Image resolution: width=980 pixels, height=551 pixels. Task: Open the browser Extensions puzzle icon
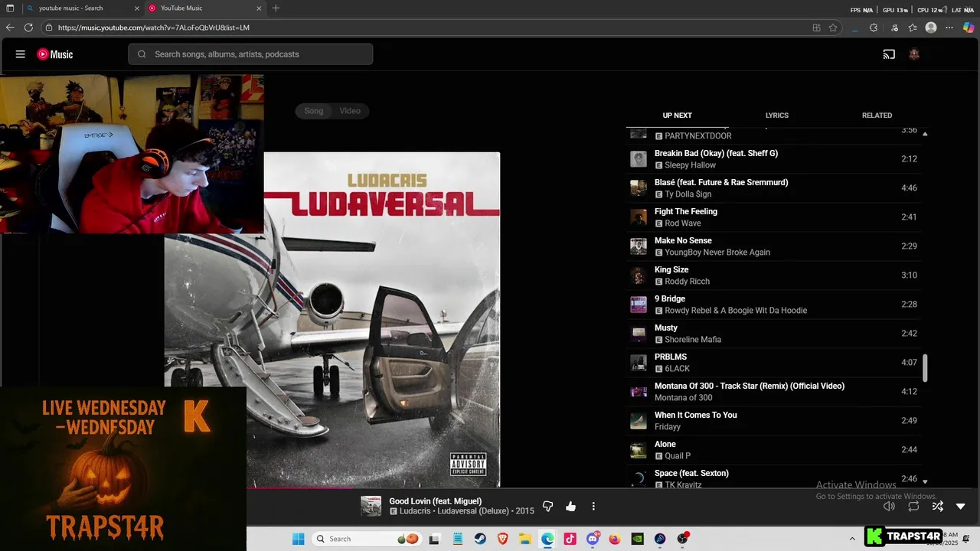(874, 28)
